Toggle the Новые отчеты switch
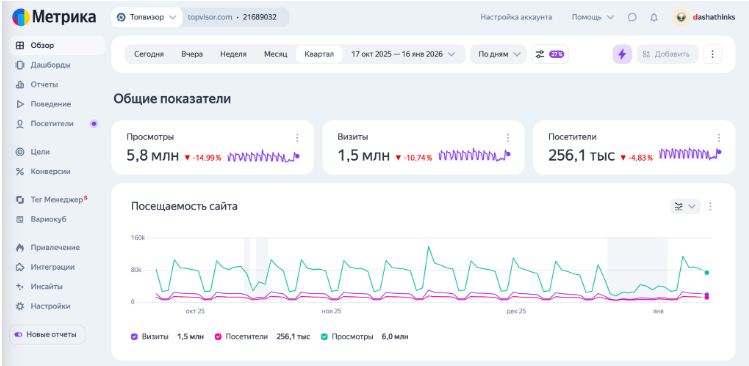 pos(19,334)
